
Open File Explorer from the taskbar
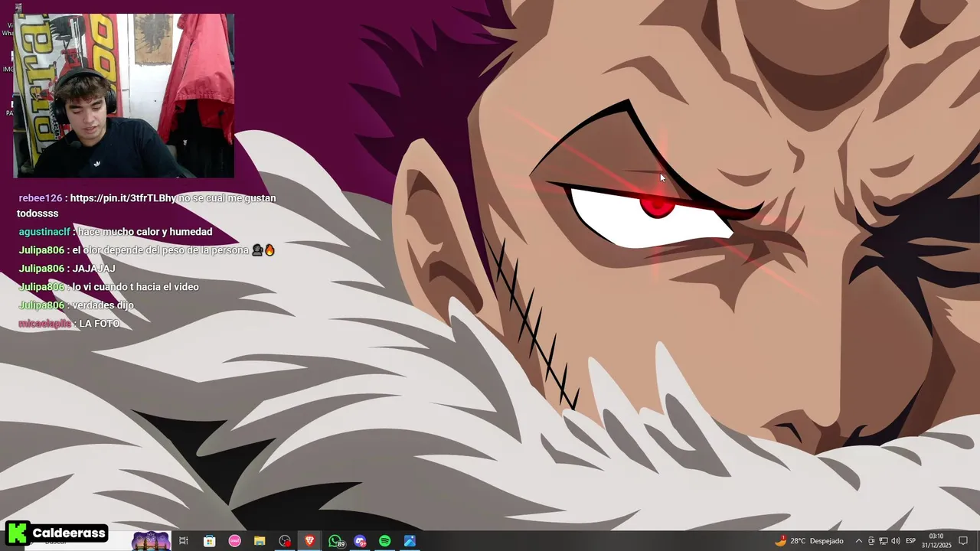[x=260, y=541]
